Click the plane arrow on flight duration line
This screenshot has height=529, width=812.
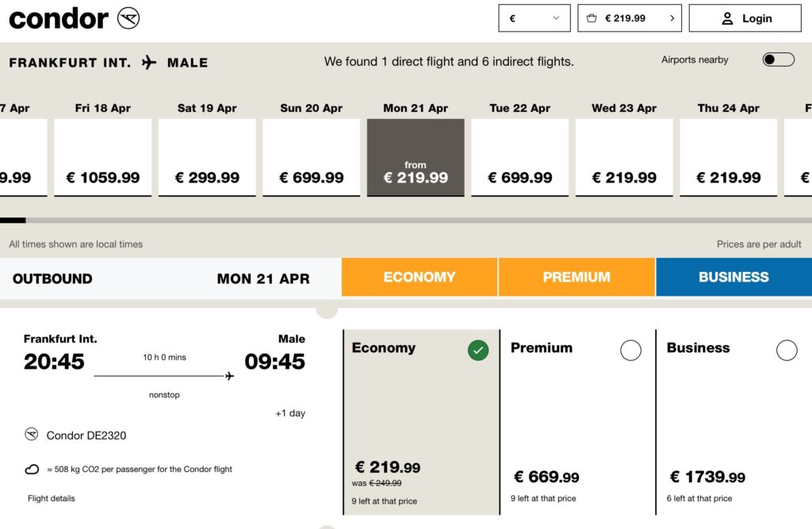[x=229, y=376]
